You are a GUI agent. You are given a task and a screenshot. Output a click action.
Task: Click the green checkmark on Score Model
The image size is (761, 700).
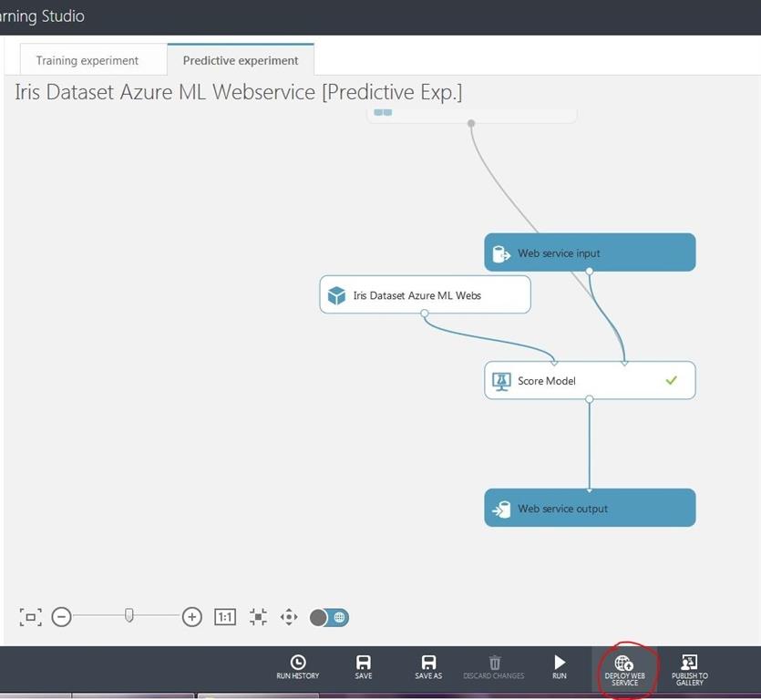pos(671,380)
